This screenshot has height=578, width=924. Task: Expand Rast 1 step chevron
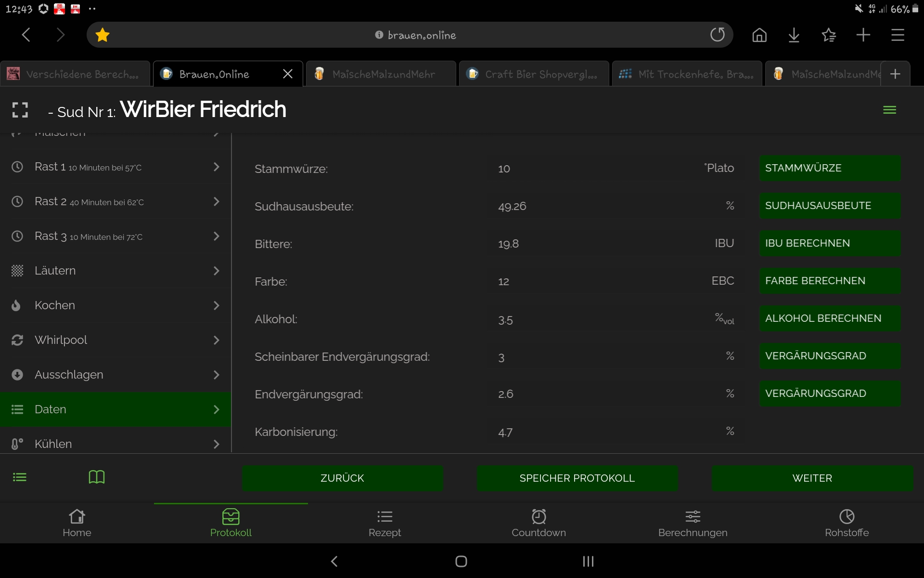point(216,167)
